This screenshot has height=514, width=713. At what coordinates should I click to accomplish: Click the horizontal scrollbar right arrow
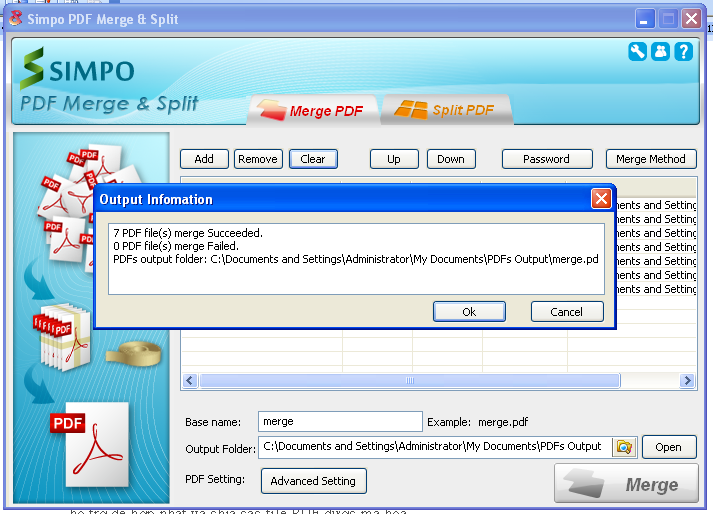coord(687,380)
